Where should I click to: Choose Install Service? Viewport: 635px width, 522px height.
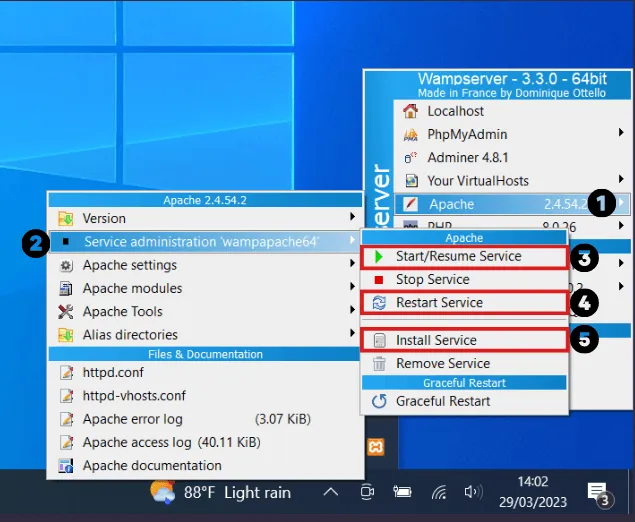coord(464,341)
